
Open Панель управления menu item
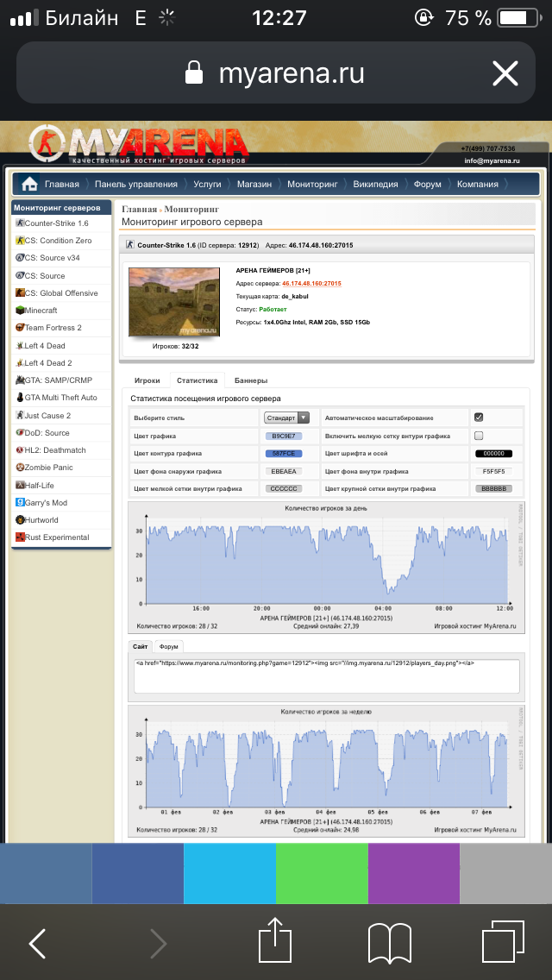tap(135, 185)
